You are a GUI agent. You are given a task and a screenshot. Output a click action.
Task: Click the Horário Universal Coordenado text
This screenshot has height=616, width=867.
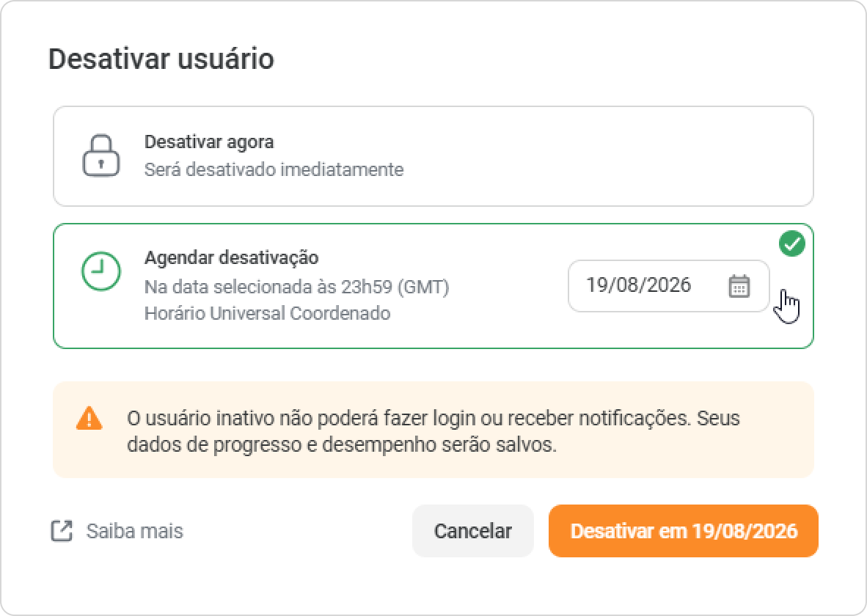(x=267, y=314)
